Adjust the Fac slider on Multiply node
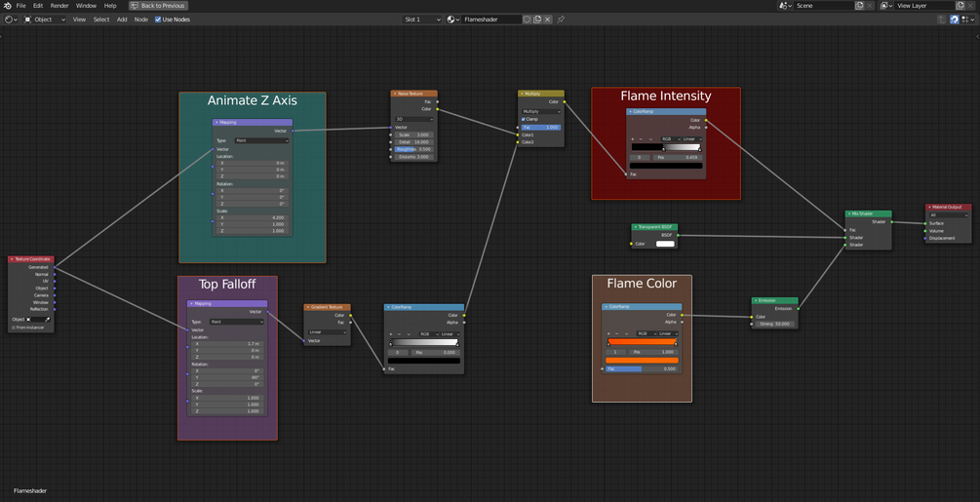The width and height of the screenshot is (980, 502). coord(541,128)
